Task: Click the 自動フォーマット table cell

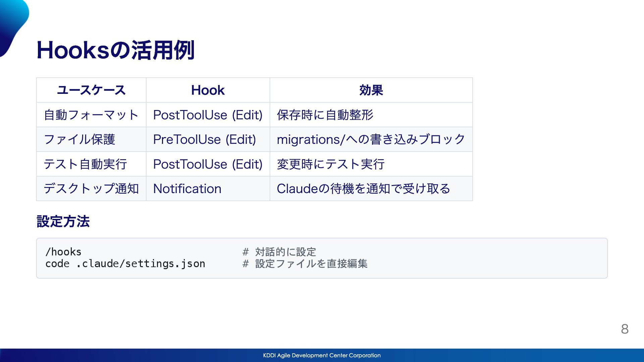Action: pyautogui.click(x=91, y=115)
